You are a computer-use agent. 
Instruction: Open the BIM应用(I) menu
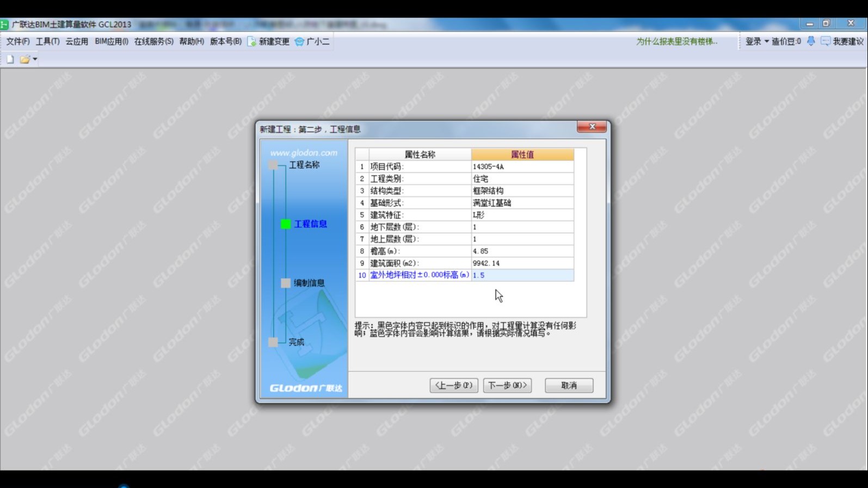click(112, 41)
